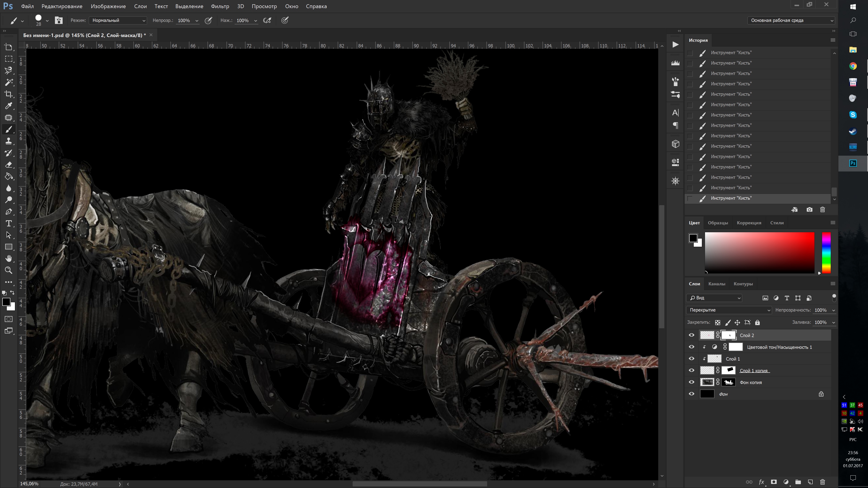This screenshot has height=488, width=868.
Task: Open the layer Заливка fill dropdown
Action: (x=834, y=323)
